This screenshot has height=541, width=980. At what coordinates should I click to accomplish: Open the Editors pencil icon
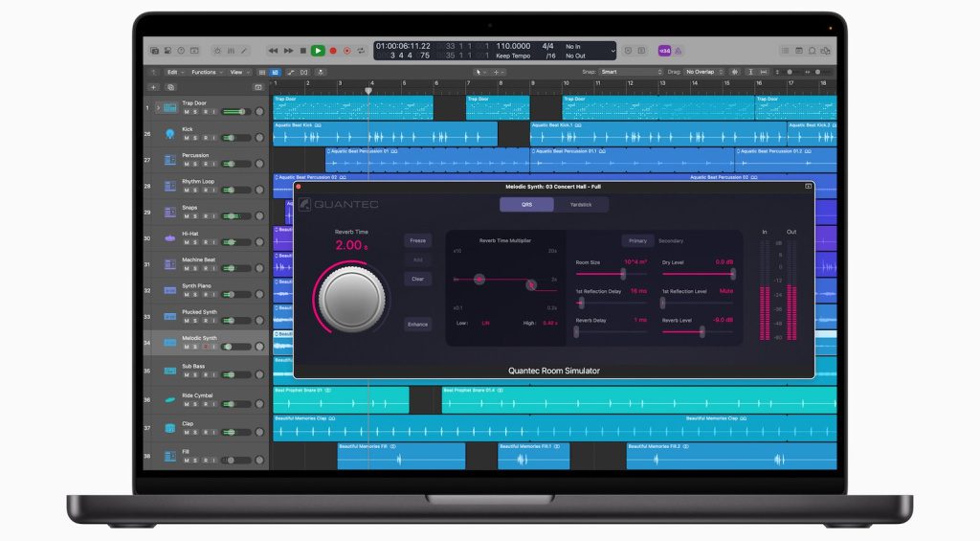click(244, 51)
